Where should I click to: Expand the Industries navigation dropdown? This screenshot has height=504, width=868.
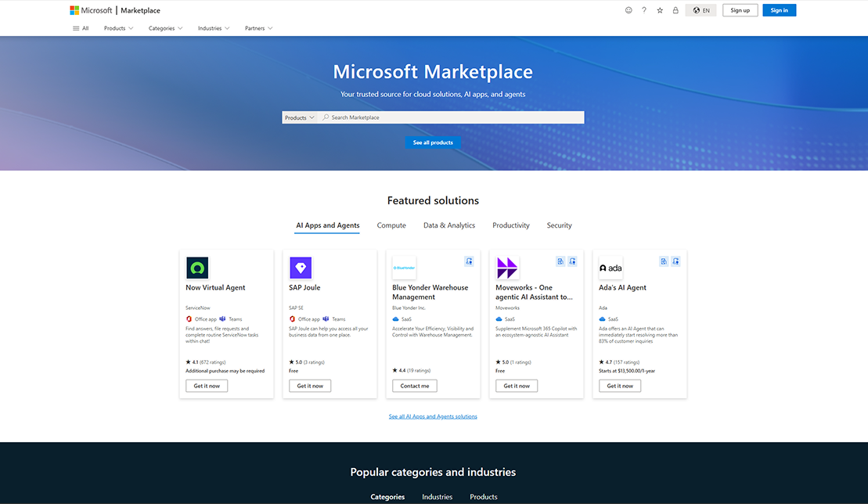tap(212, 27)
